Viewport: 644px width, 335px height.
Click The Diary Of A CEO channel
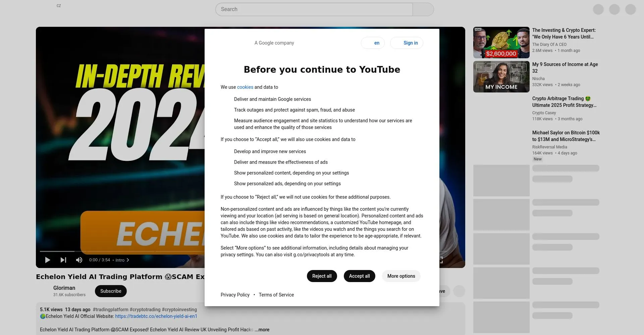tap(549, 45)
